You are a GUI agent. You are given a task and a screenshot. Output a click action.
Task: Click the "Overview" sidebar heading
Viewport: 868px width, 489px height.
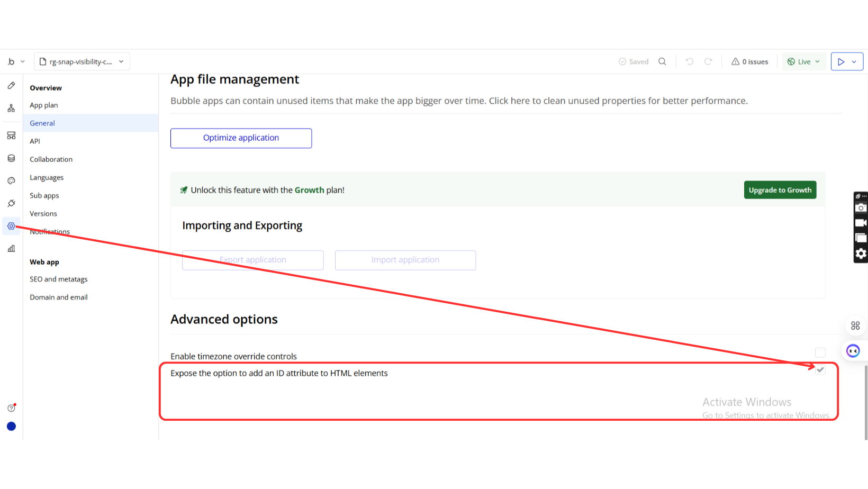pos(46,88)
